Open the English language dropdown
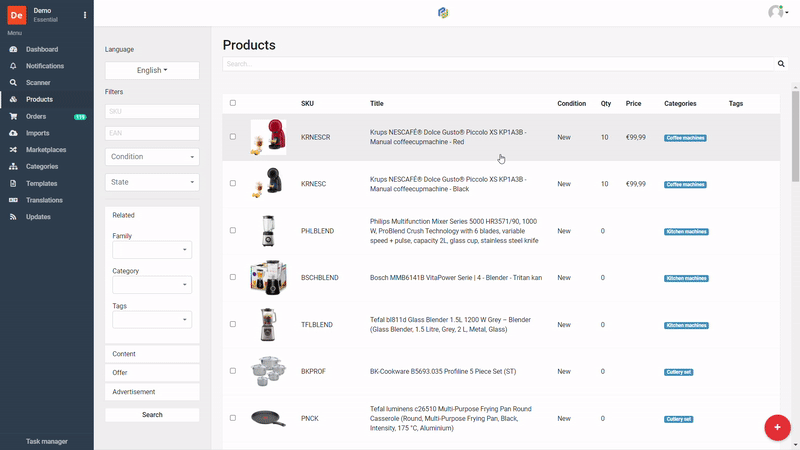800x450 pixels. point(152,70)
